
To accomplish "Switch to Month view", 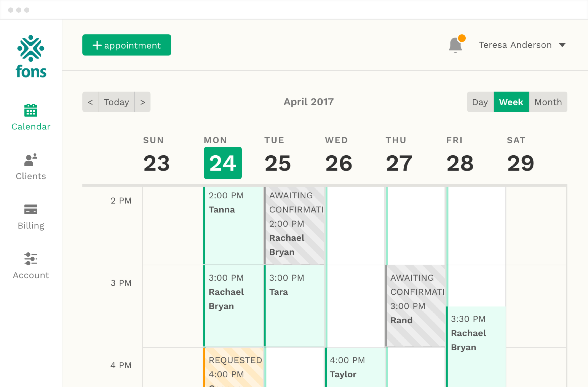I will point(548,102).
